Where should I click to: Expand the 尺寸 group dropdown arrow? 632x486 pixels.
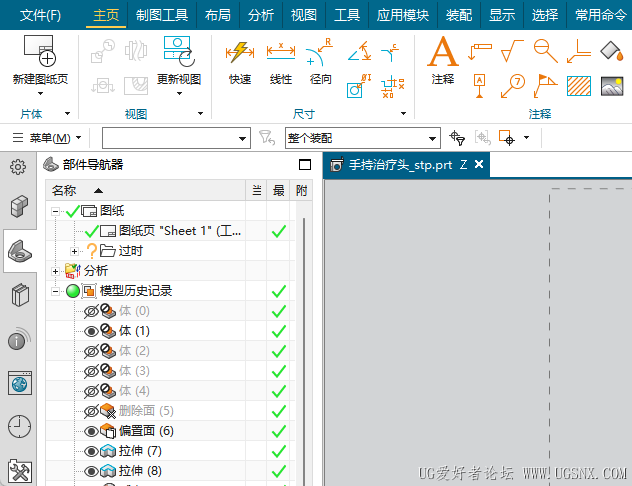click(x=403, y=114)
